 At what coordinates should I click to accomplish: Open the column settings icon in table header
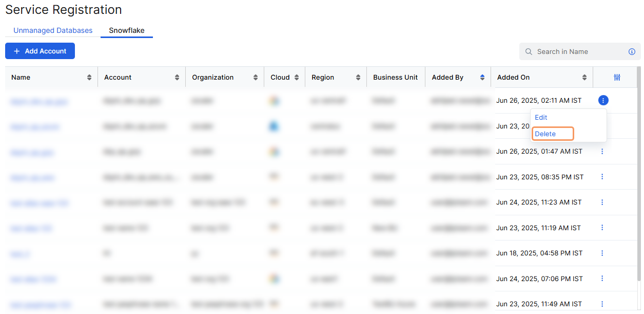coord(617,78)
